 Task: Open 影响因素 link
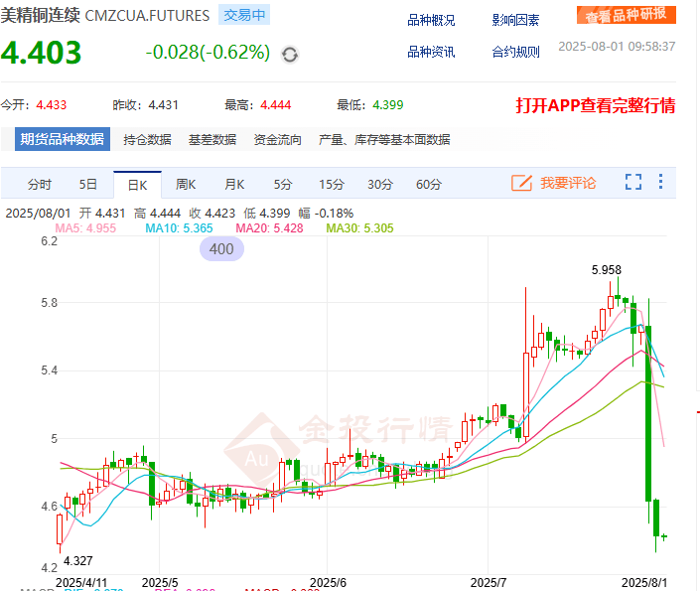pyautogui.click(x=515, y=20)
